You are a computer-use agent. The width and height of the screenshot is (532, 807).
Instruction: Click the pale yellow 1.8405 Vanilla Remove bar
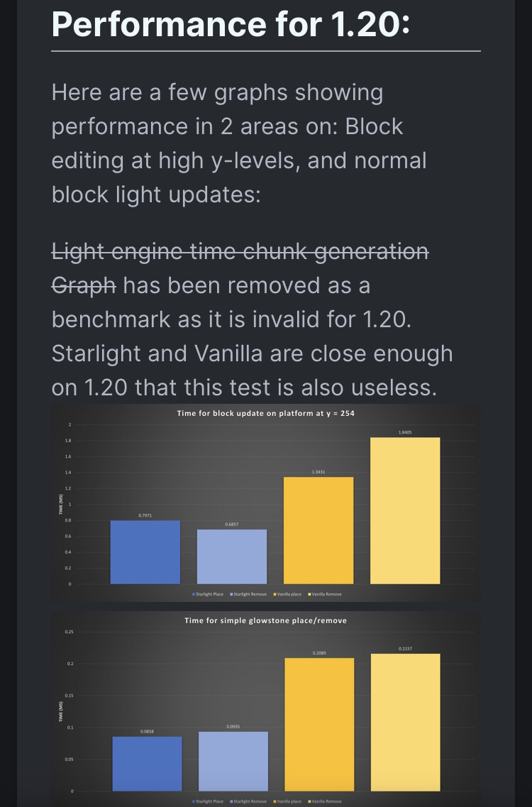[x=406, y=510]
